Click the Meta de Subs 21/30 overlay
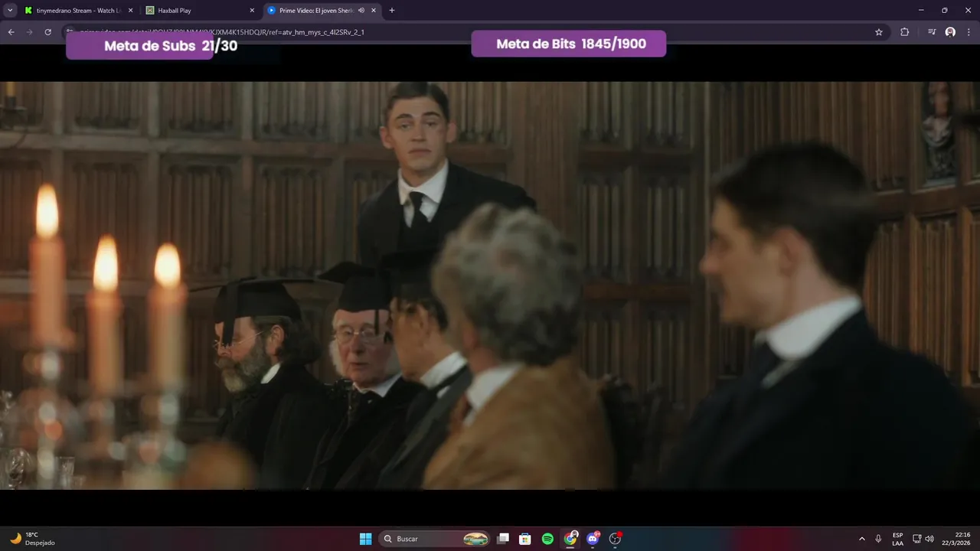 click(x=152, y=46)
